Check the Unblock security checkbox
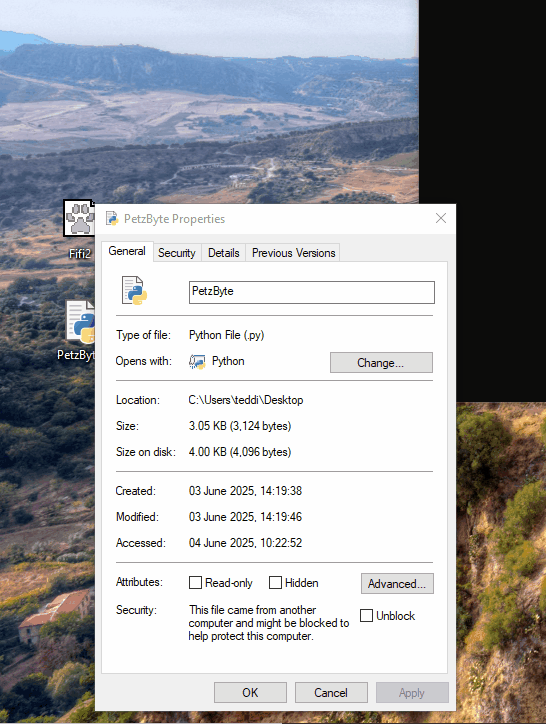The height and width of the screenshot is (724, 546). (366, 615)
